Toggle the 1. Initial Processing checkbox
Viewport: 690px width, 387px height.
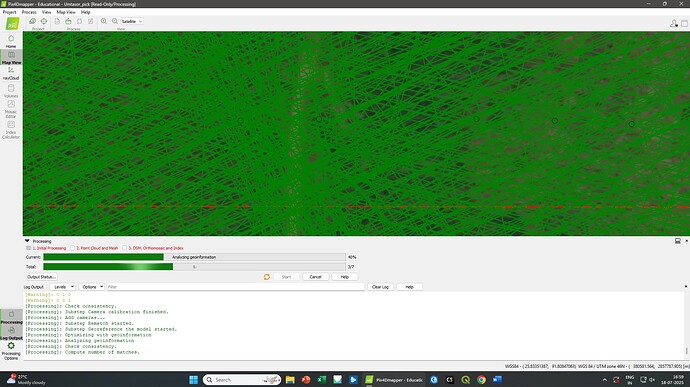pos(29,248)
